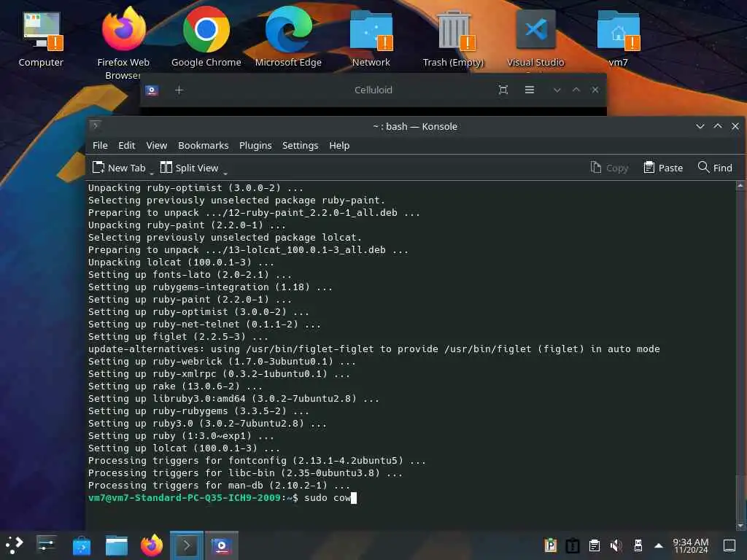The height and width of the screenshot is (560, 747).
Task: Click the Konsole titlebar terminal icon
Action: 95,125
